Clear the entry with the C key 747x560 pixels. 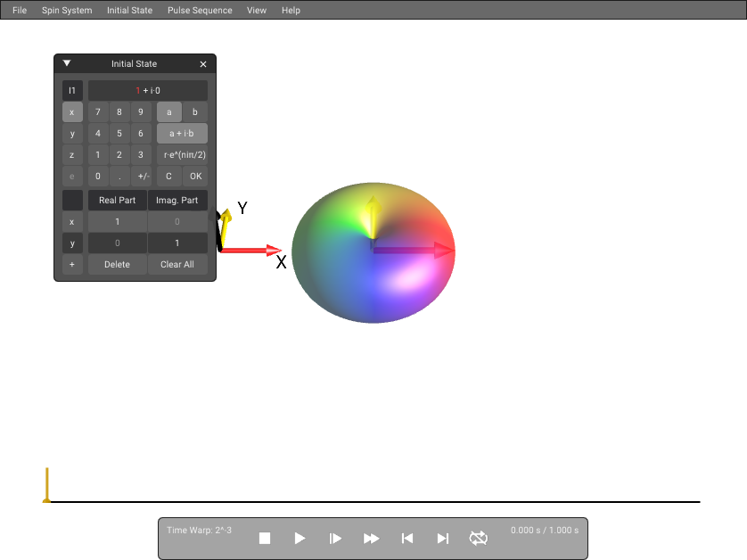[x=169, y=177]
